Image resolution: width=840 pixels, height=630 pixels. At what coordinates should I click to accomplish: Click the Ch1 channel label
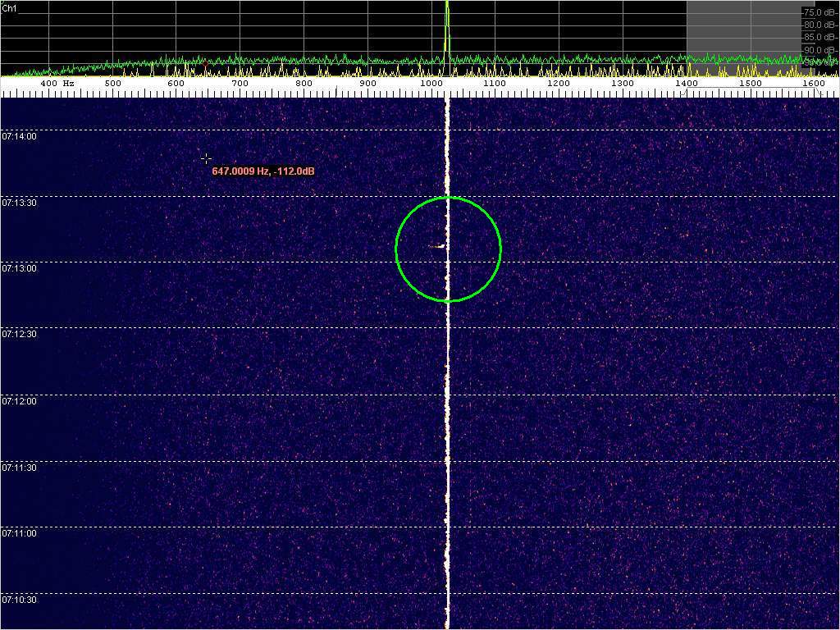click(10, 7)
